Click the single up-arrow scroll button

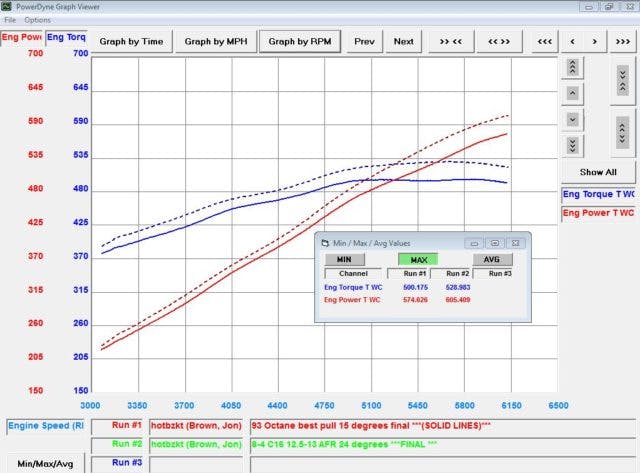point(572,93)
